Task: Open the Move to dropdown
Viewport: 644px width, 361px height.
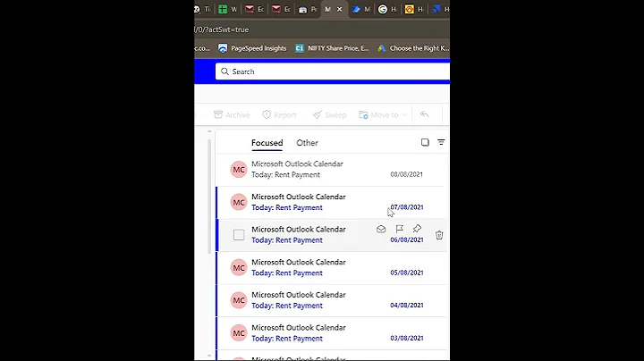Action: pos(383,115)
